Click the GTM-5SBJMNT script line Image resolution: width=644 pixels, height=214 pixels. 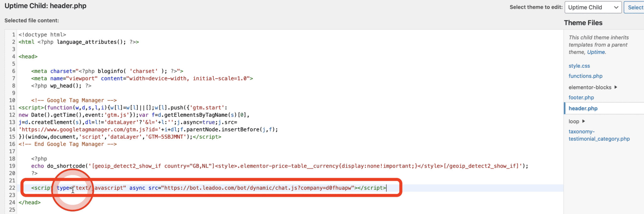[120, 137]
